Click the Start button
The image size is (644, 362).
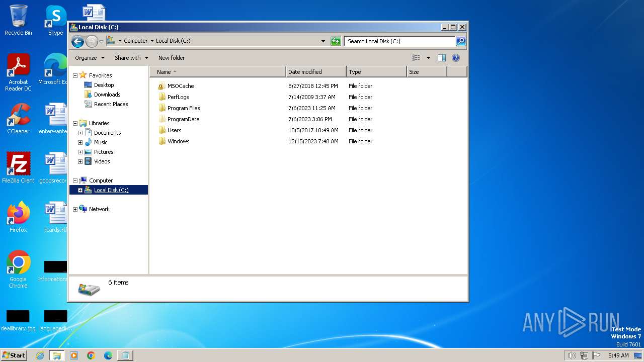pyautogui.click(x=14, y=355)
